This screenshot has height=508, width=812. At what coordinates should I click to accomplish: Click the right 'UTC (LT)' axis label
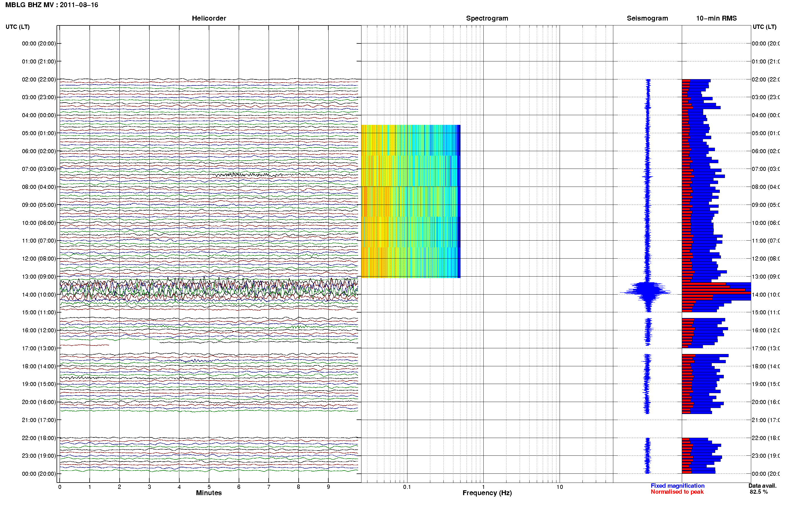[764, 27]
